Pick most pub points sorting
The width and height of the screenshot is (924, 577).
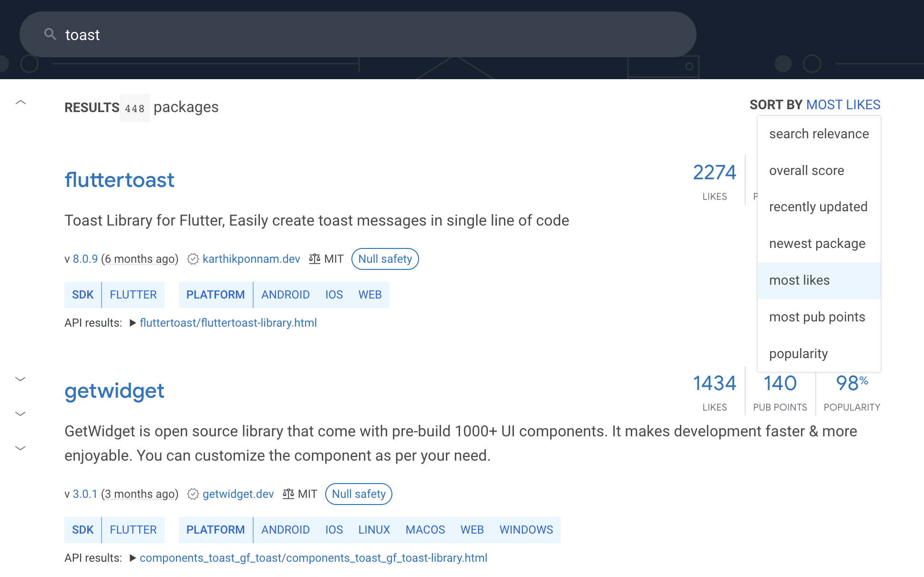(817, 317)
